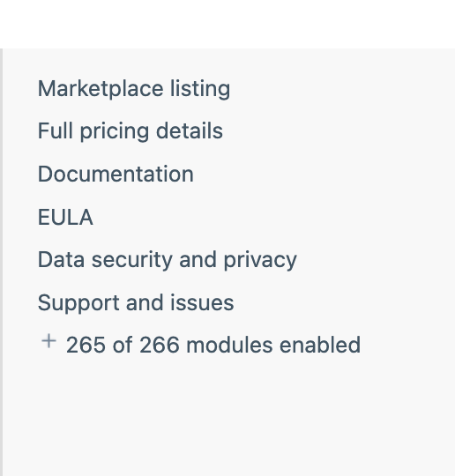Open the Documentation link
The width and height of the screenshot is (455, 476).
tap(116, 175)
